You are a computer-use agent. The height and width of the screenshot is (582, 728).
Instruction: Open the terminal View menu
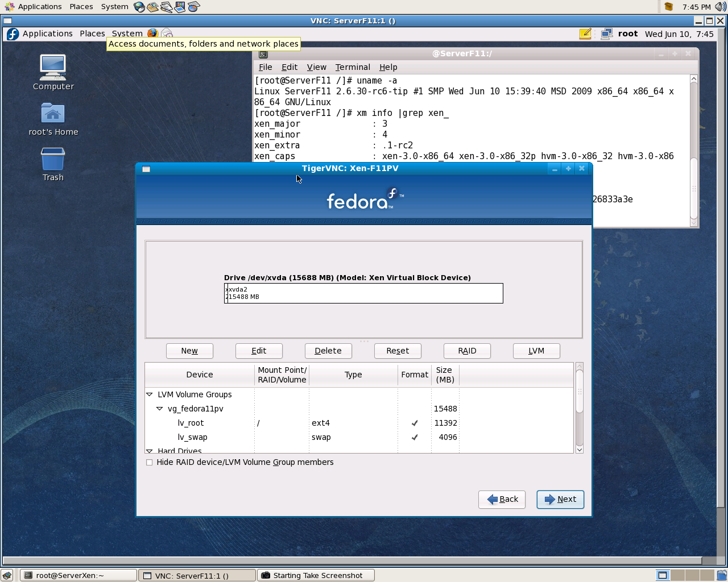point(317,67)
